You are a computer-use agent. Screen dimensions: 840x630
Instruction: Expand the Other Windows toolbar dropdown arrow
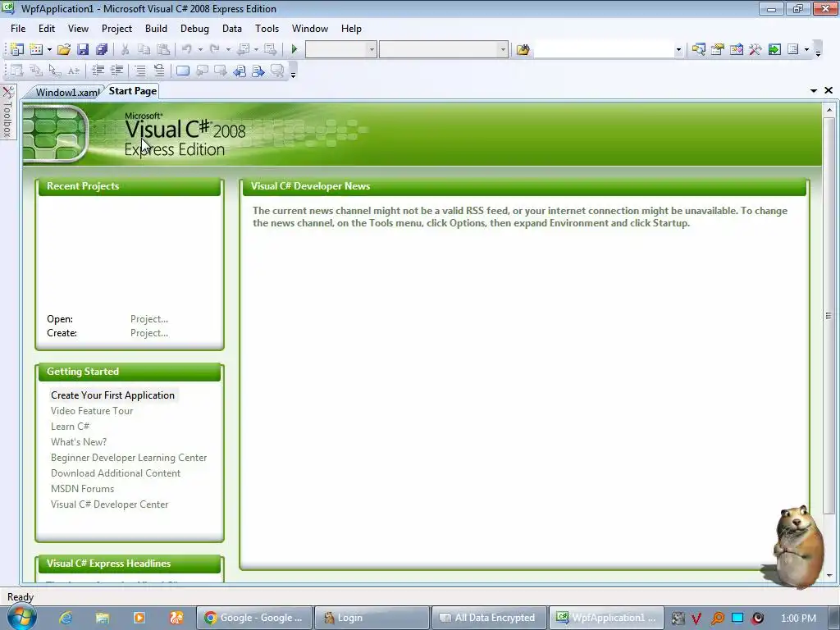pos(806,49)
